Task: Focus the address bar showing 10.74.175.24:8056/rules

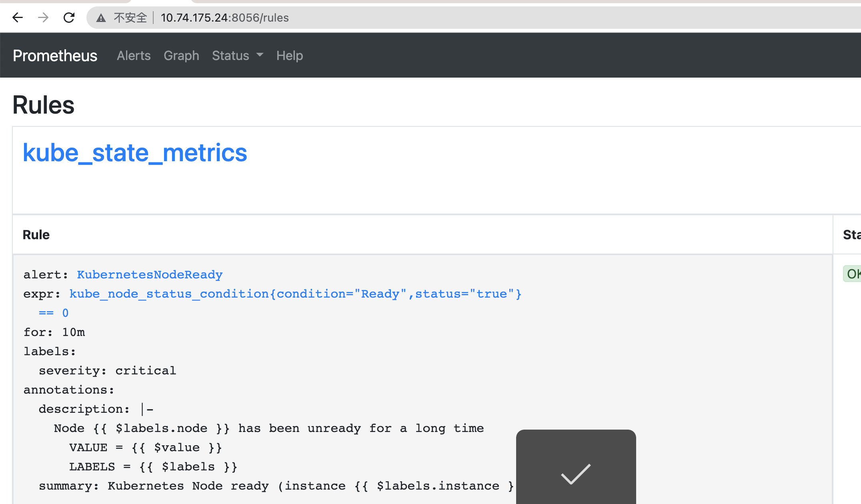Action: click(x=224, y=18)
